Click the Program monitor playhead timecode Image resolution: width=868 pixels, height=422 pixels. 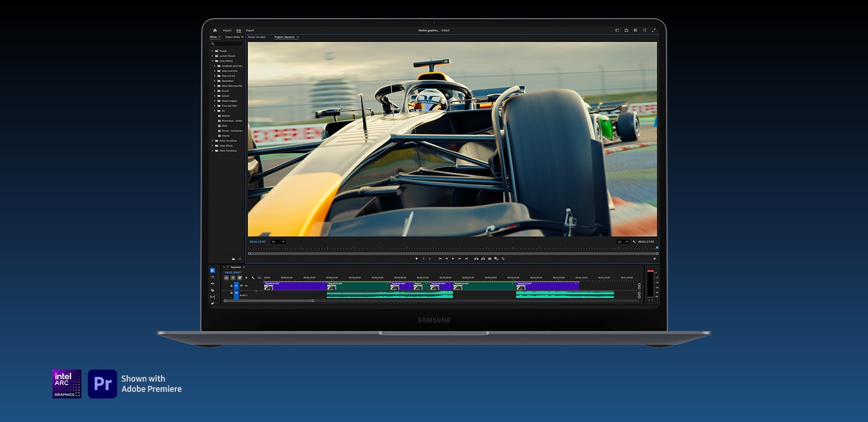(257, 242)
